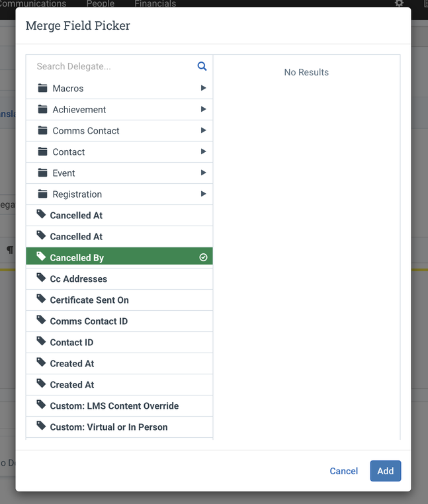
Task: Select the Contact ID merge field
Action: [119, 343]
